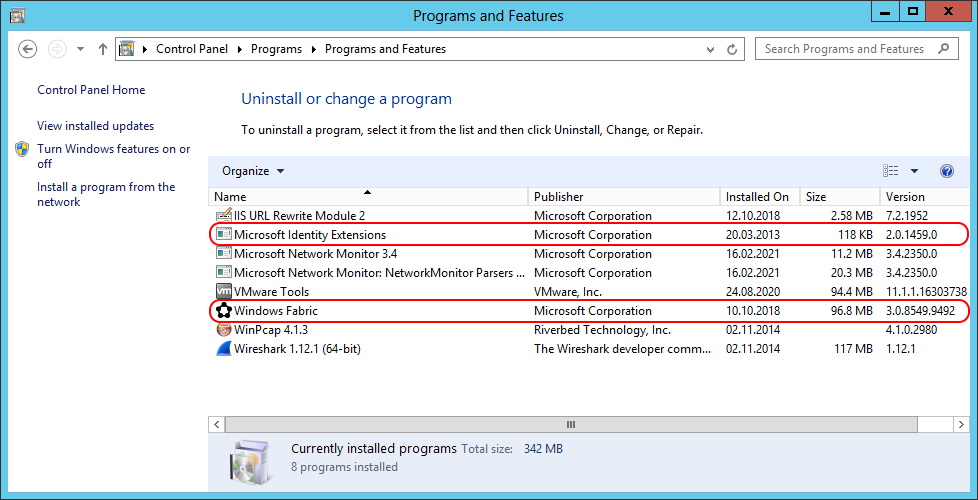The width and height of the screenshot is (978, 500).
Task: Click install date 20.03.2013
Action: point(752,235)
